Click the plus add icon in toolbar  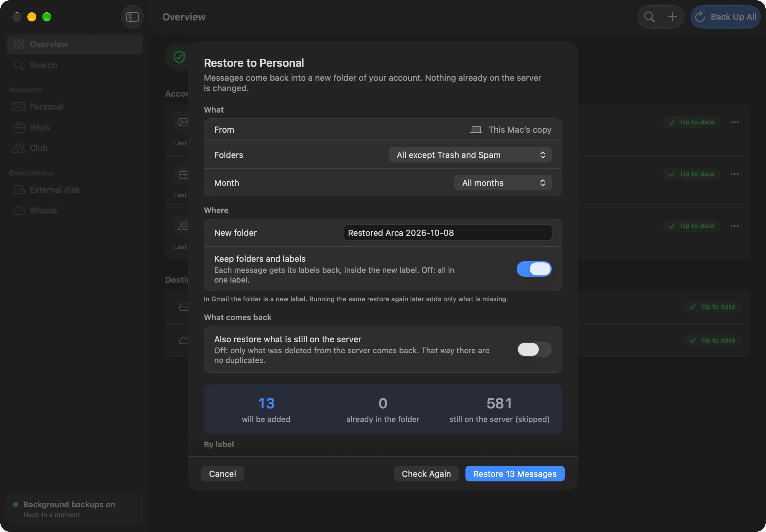coord(672,17)
